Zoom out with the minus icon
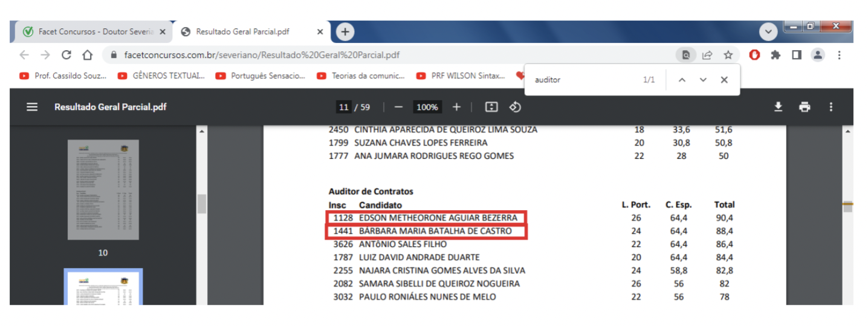 (398, 107)
